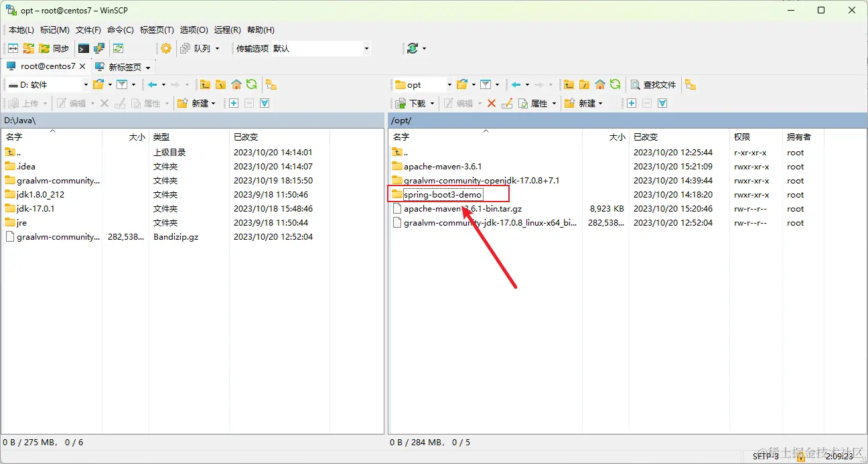This screenshot has width=868, height=464.
Task: Click the green refresh icon after transfer settings
Action: 413,48
